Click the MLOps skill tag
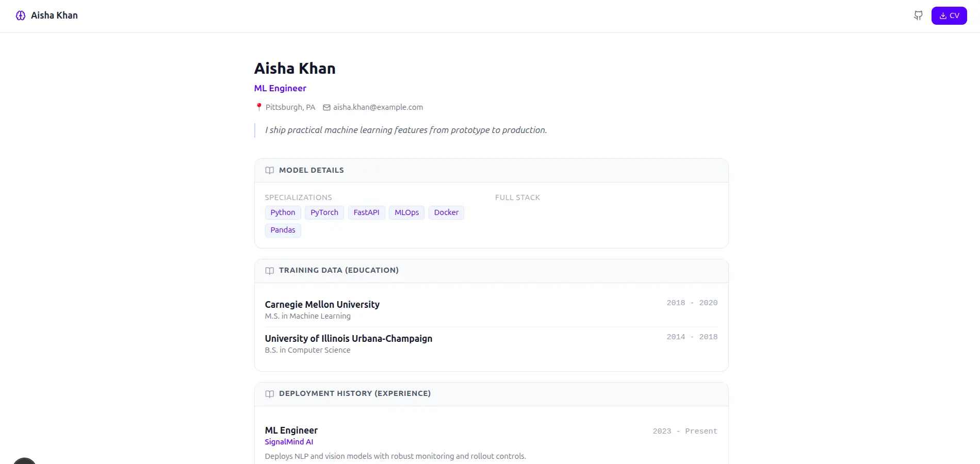This screenshot has width=980, height=464. tap(406, 212)
